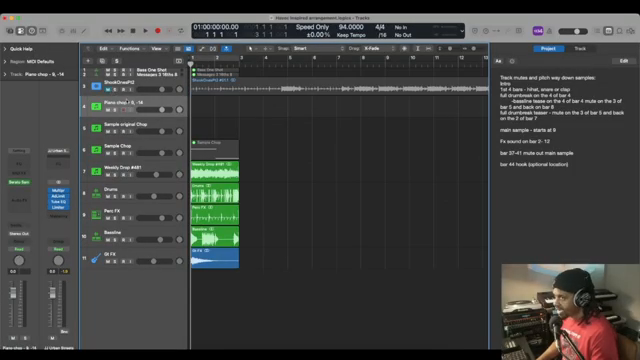Screen dimensions: 640x360
Task: Open the Tube EQ plug-in slot
Action: click(58, 202)
